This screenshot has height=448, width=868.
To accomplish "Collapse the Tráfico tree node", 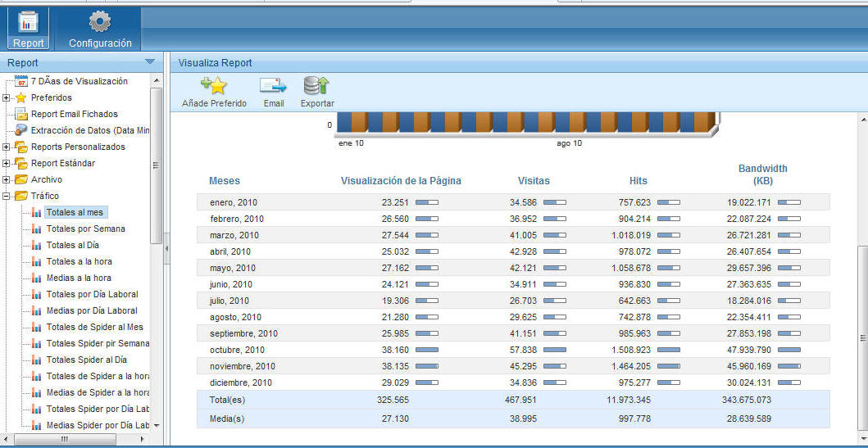I will tap(6, 196).
